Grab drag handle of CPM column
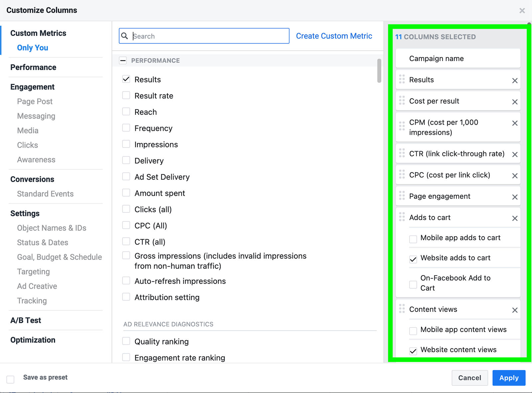The height and width of the screenshot is (393, 532). [402, 126]
